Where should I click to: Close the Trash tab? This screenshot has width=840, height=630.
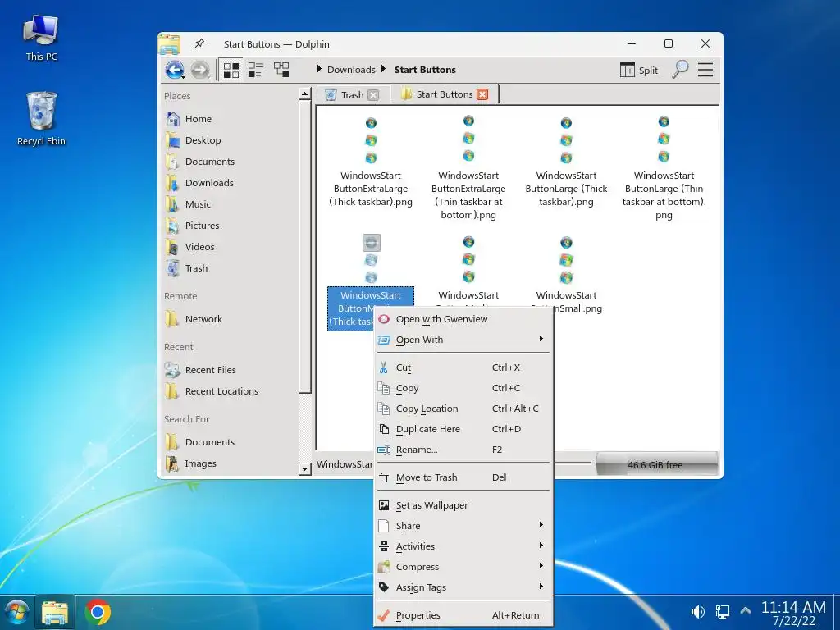coord(373,95)
